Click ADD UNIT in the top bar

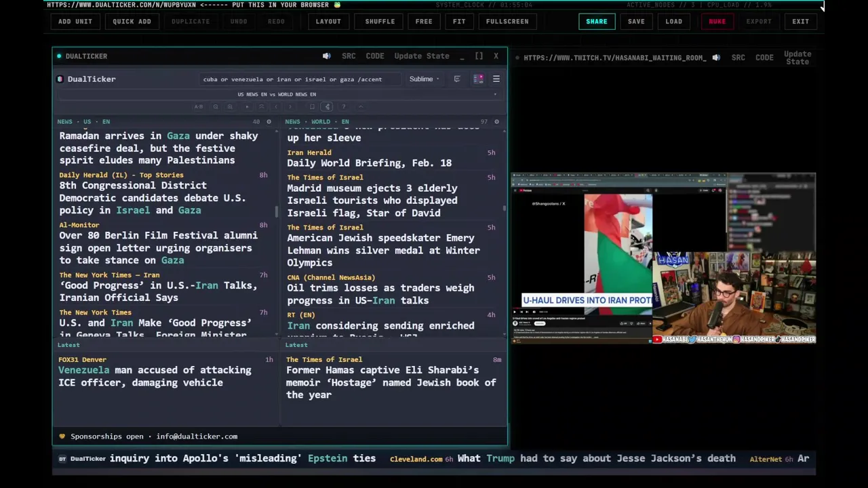pyautogui.click(x=75, y=22)
